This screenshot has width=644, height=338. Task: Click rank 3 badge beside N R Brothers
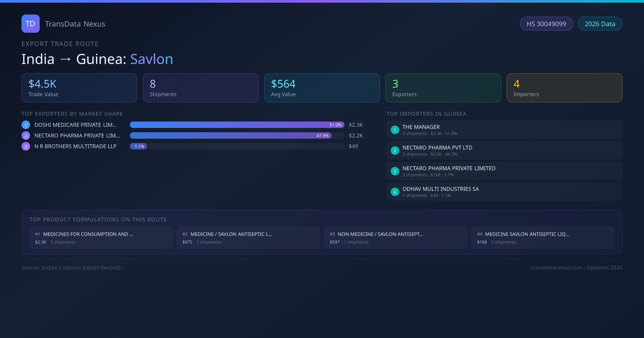[x=26, y=146]
